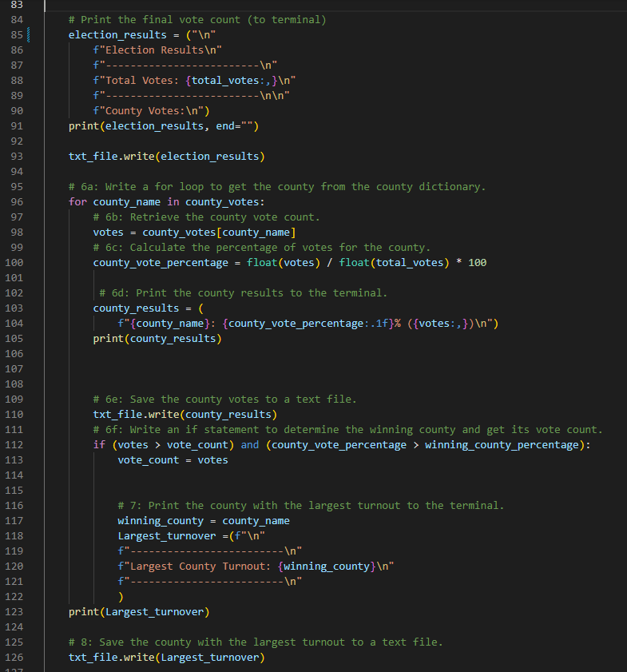Click the '7: Print the county with the largest turnout' comment
Image resolution: width=627 pixels, height=672 pixels.
(x=311, y=506)
